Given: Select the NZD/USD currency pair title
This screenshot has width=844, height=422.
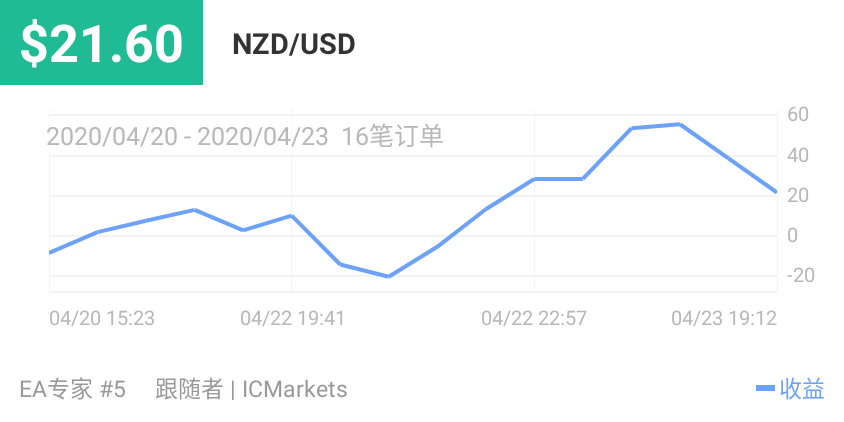Looking at the screenshot, I should tap(293, 45).
